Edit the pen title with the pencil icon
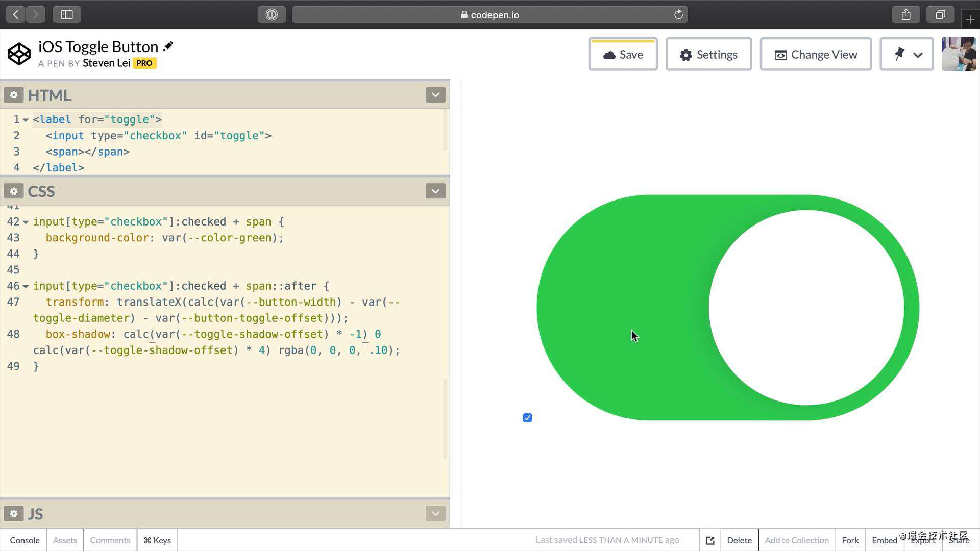 click(x=168, y=46)
